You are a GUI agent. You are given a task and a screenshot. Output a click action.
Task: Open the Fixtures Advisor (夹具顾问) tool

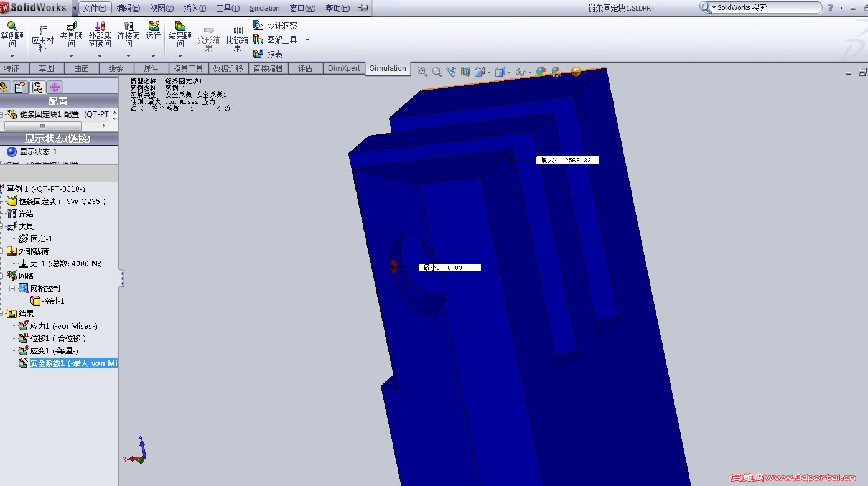click(72, 35)
